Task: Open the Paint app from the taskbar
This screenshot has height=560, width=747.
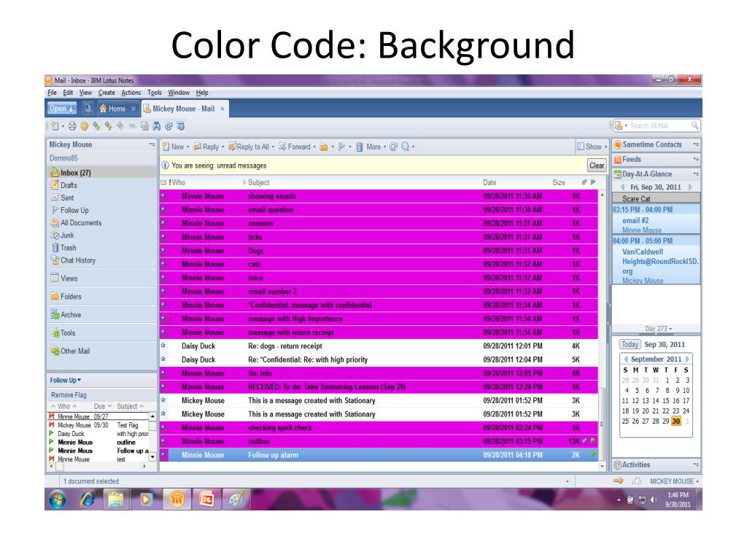Action: 236,499
